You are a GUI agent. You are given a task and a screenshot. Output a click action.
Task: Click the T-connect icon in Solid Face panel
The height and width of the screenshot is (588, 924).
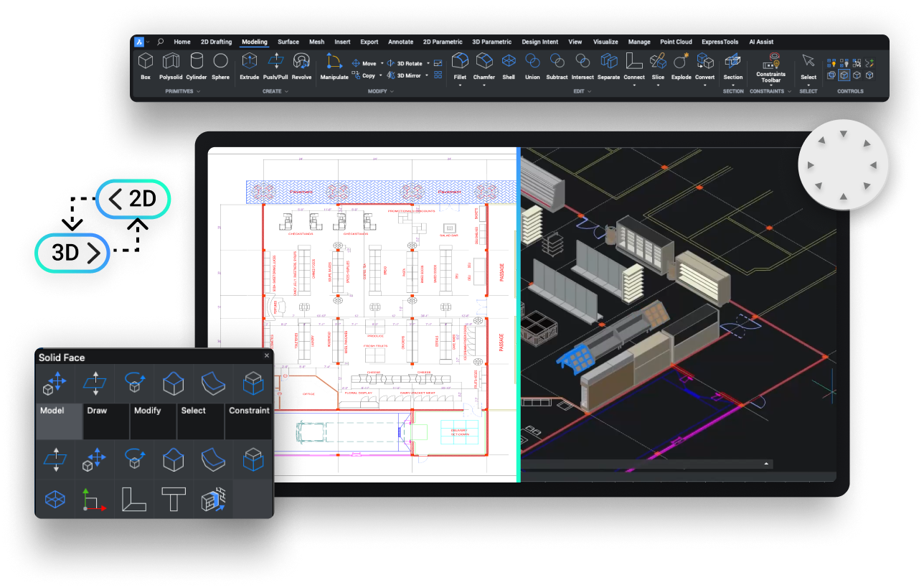pos(173,499)
